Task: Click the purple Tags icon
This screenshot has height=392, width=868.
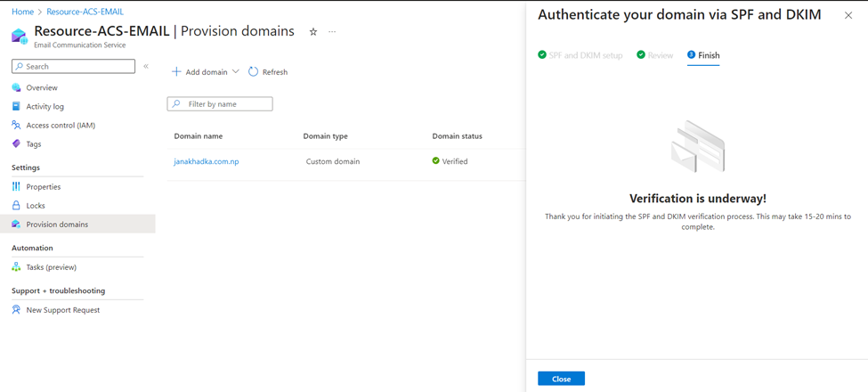Action: [x=16, y=144]
